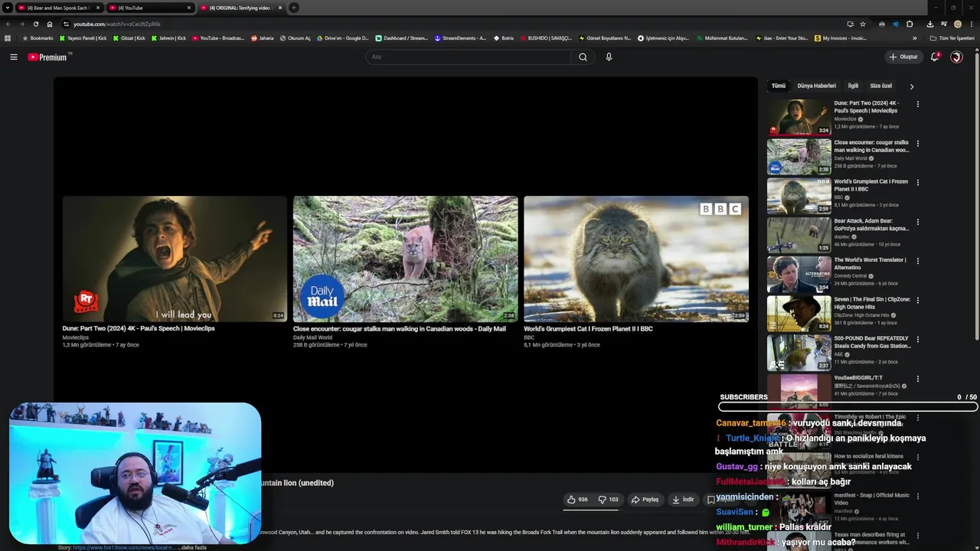This screenshot has width=980, height=551.
Task: Dislike the video showing 103
Action: tap(609, 499)
